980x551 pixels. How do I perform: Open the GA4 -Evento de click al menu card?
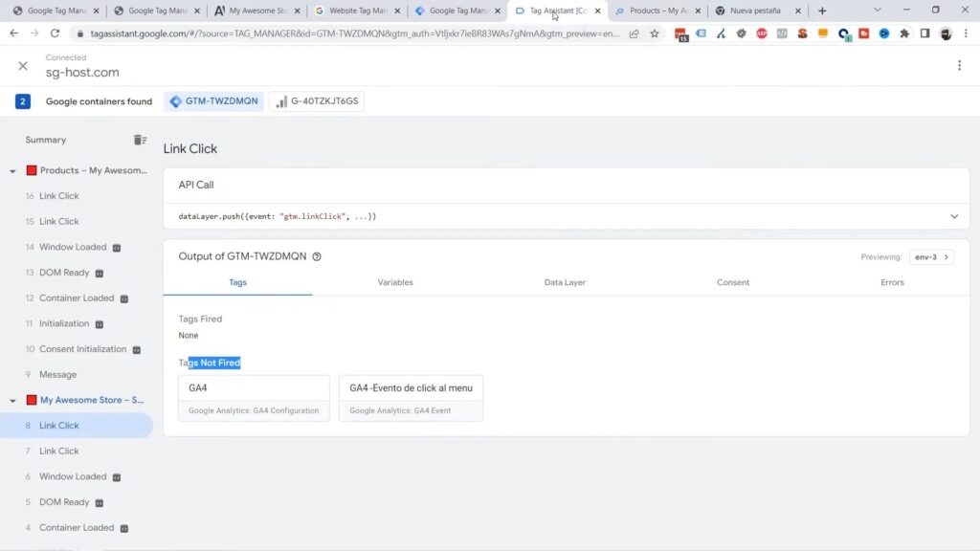(x=411, y=398)
